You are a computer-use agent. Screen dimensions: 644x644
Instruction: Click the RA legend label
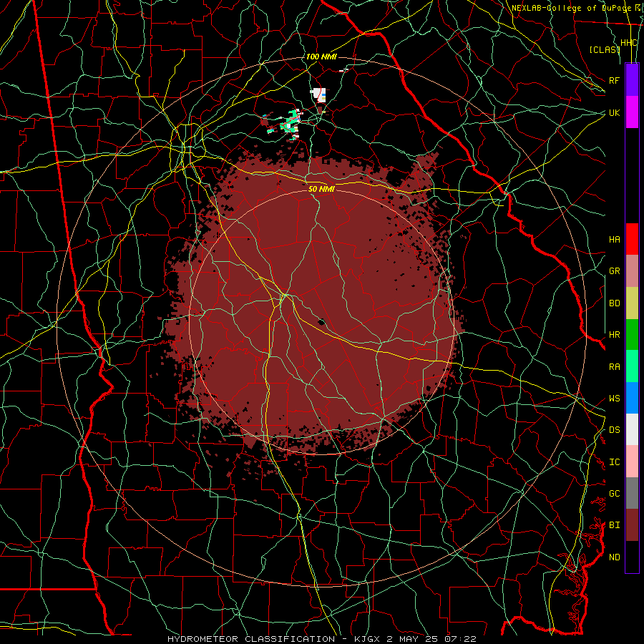coord(615,367)
